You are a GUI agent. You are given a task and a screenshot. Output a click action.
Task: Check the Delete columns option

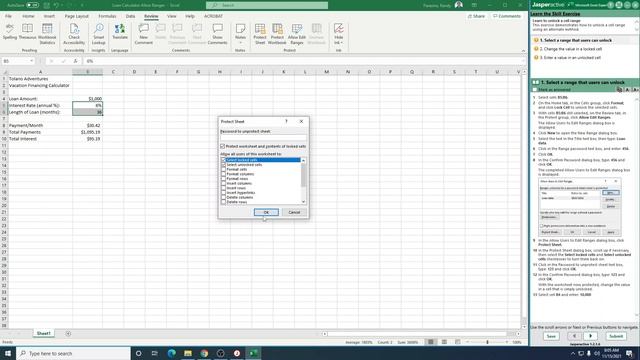click(x=223, y=197)
